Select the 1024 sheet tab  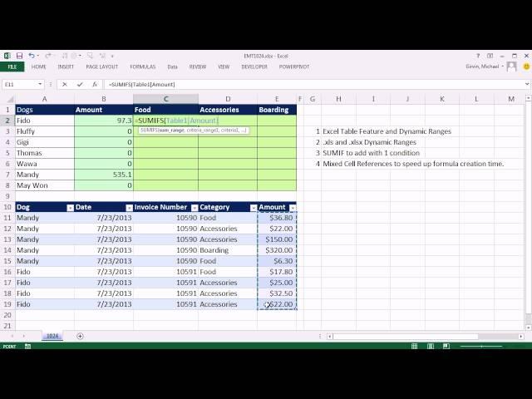[52, 336]
